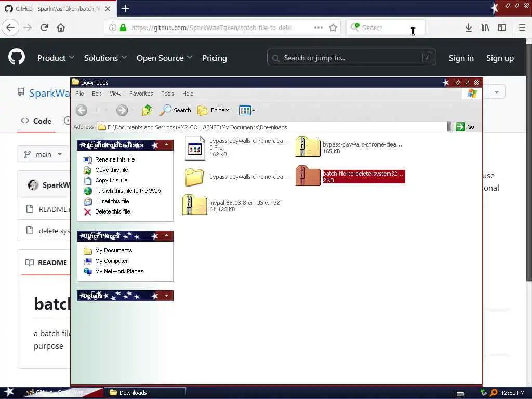
Task: Close the GitHub browser tab
Action: point(108,9)
